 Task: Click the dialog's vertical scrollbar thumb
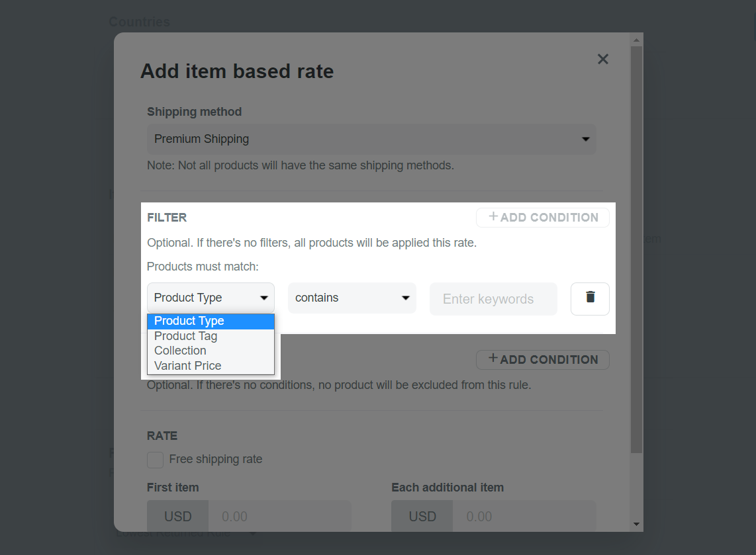(636, 249)
